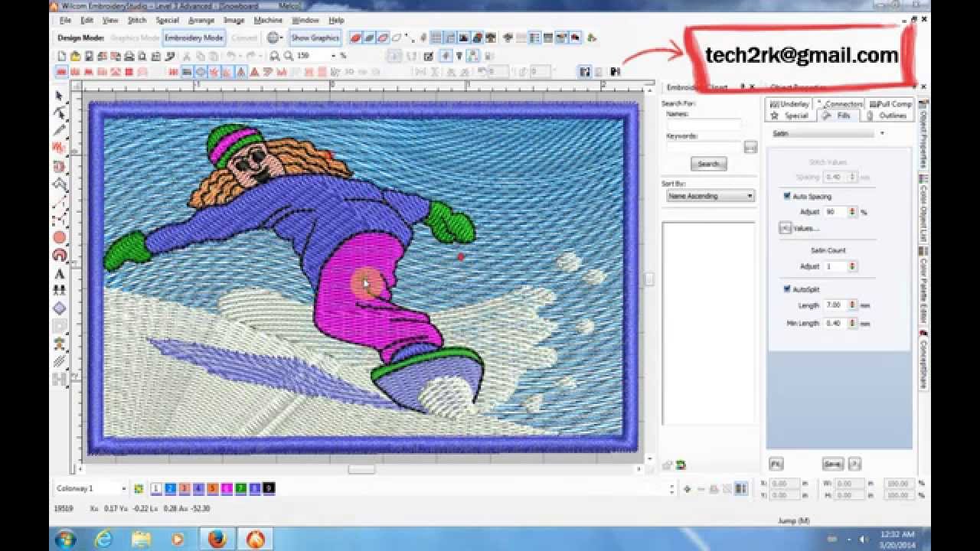Switch to Graphics Mode
The image size is (980, 551).
(135, 37)
